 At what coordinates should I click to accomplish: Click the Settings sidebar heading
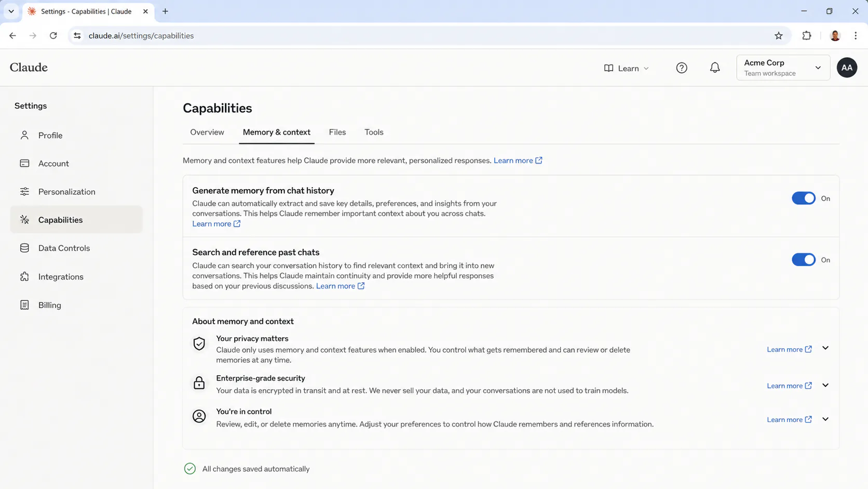[x=31, y=106]
